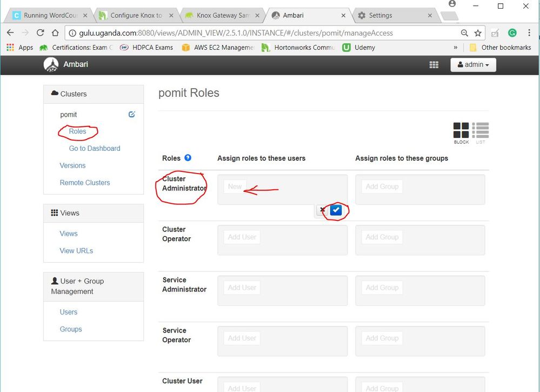The image size is (540, 392).
Task: Open the Views link under Views panel
Action: (69, 234)
